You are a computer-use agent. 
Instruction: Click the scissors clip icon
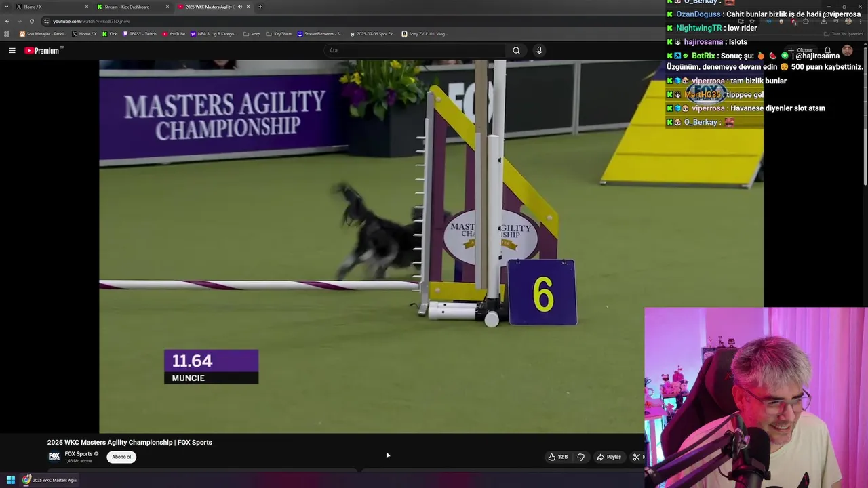click(x=636, y=457)
